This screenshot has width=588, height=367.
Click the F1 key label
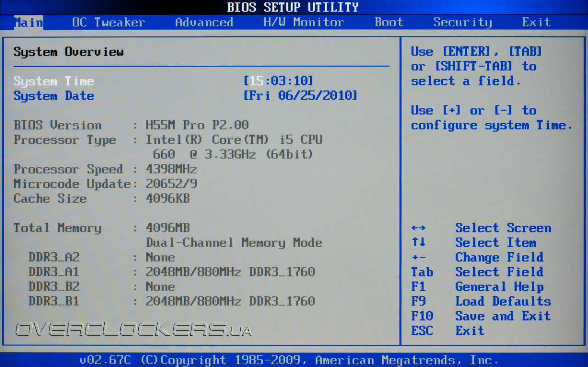(418, 287)
